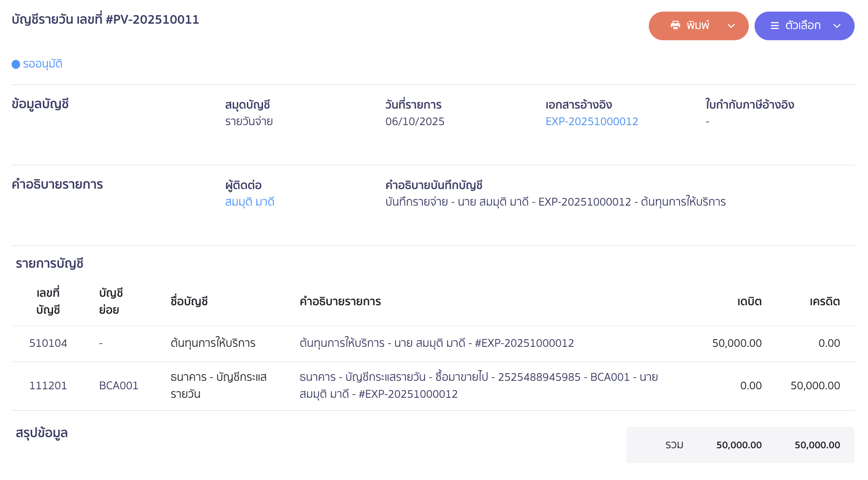Click the ต้นทุนการให้บริการ account name

[x=213, y=343]
